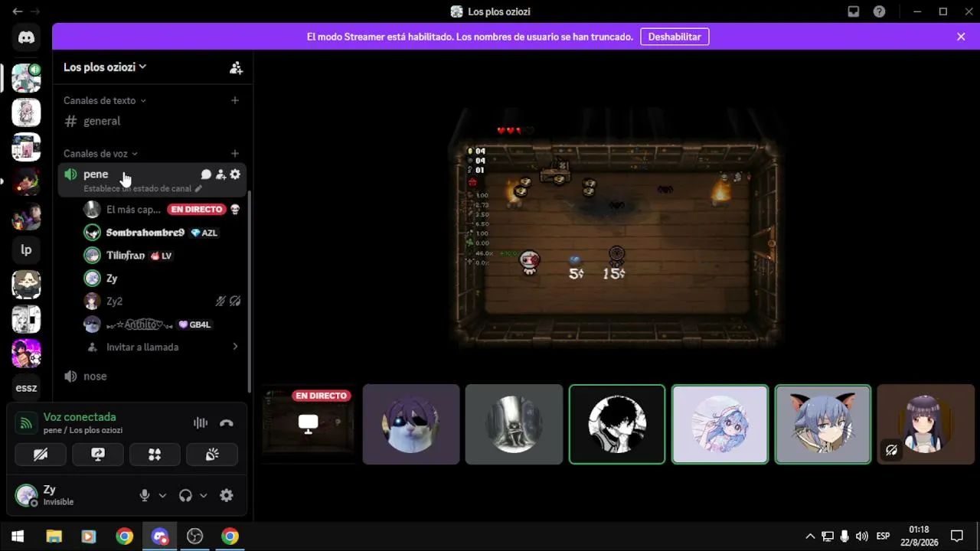Collapse the Canales de voz category
This screenshot has width=980, height=551.
pyautogui.click(x=101, y=154)
